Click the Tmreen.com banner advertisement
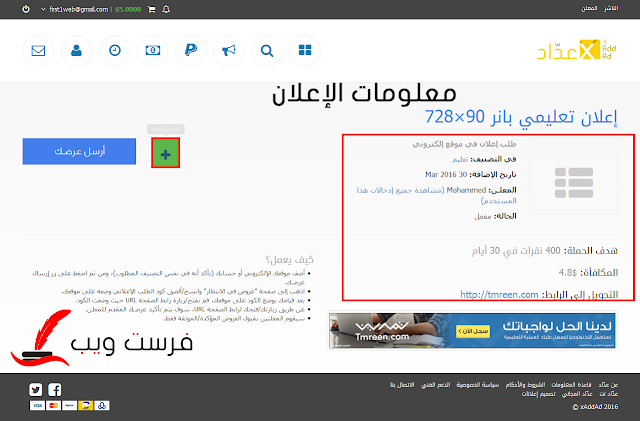The width and height of the screenshot is (640, 421). 472,330
